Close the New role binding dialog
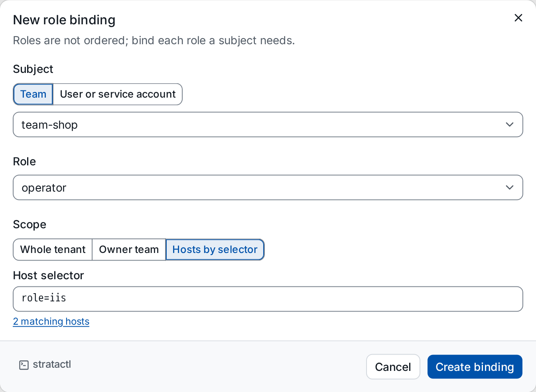This screenshot has width=536, height=392. point(518,18)
